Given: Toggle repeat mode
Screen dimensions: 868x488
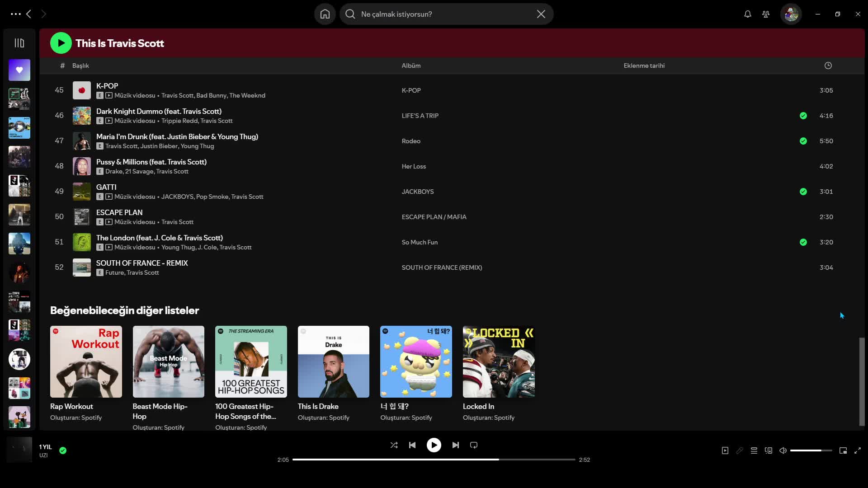Looking at the screenshot, I should [474, 445].
